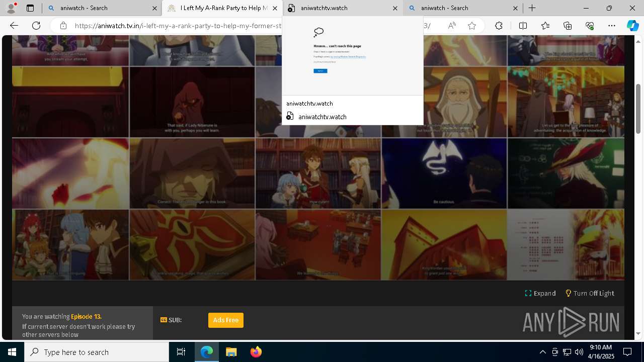Switch to aniwatchtv.watch tab
Screen dimensions: 644x362
pyautogui.click(x=342, y=8)
